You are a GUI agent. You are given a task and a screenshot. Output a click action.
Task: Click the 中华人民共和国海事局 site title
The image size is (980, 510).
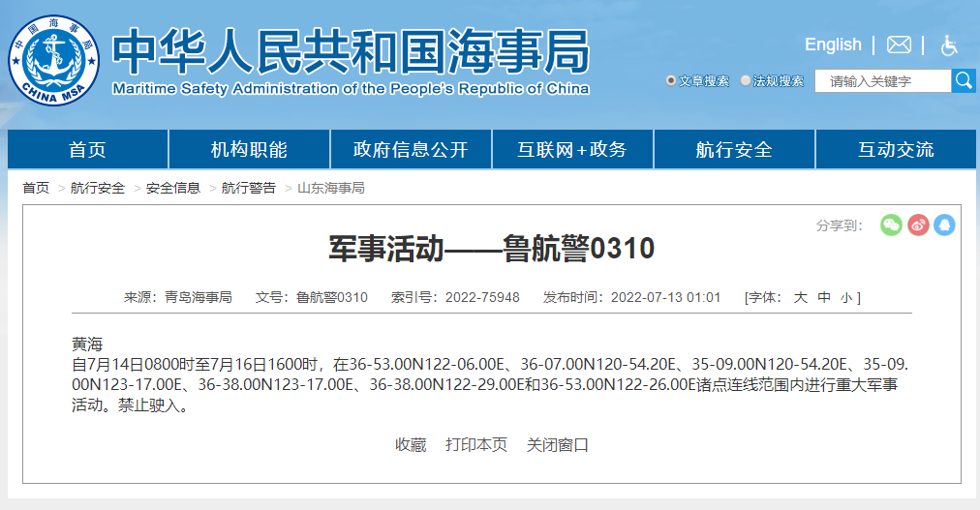[351, 51]
